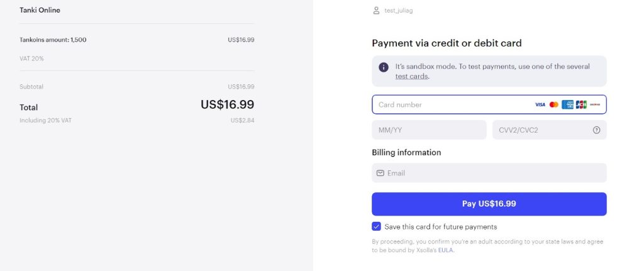Click the American Express icon
This screenshot has width=644, height=271.
click(x=568, y=105)
